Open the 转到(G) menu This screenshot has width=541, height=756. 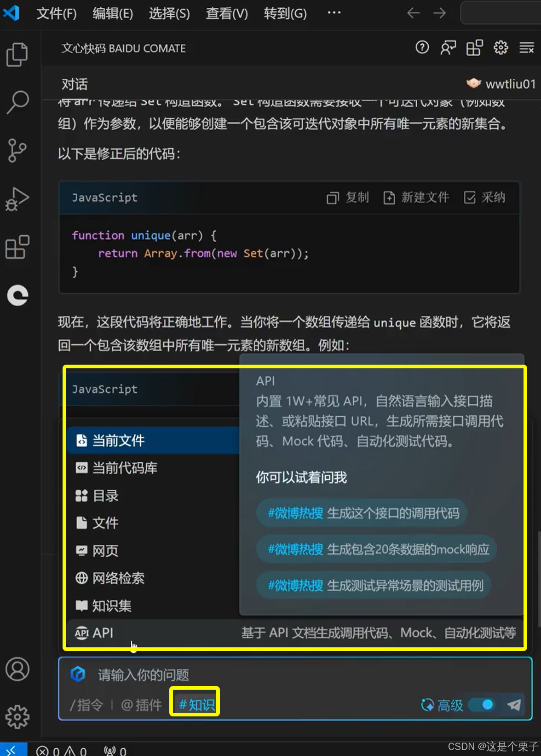285,13
